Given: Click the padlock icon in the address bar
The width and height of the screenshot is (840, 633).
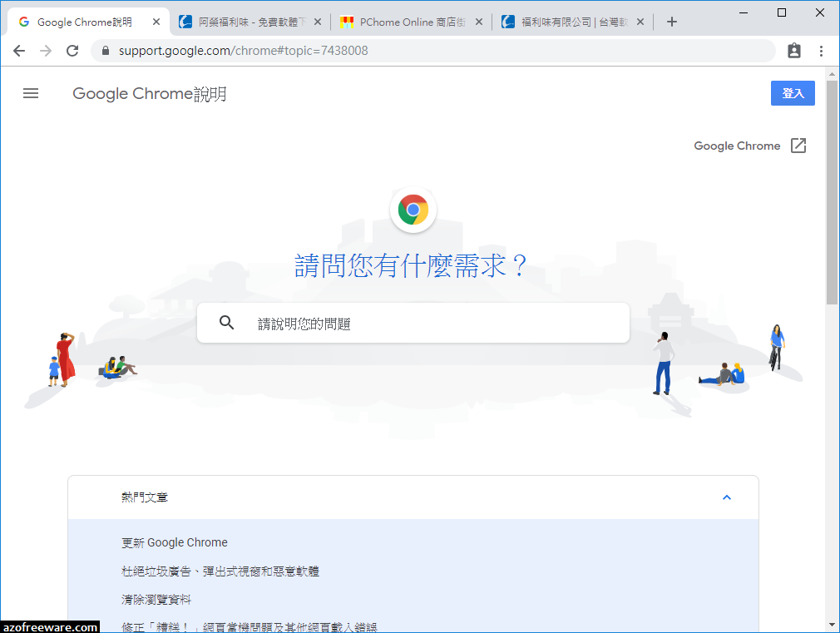Looking at the screenshot, I should coord(106,51).
